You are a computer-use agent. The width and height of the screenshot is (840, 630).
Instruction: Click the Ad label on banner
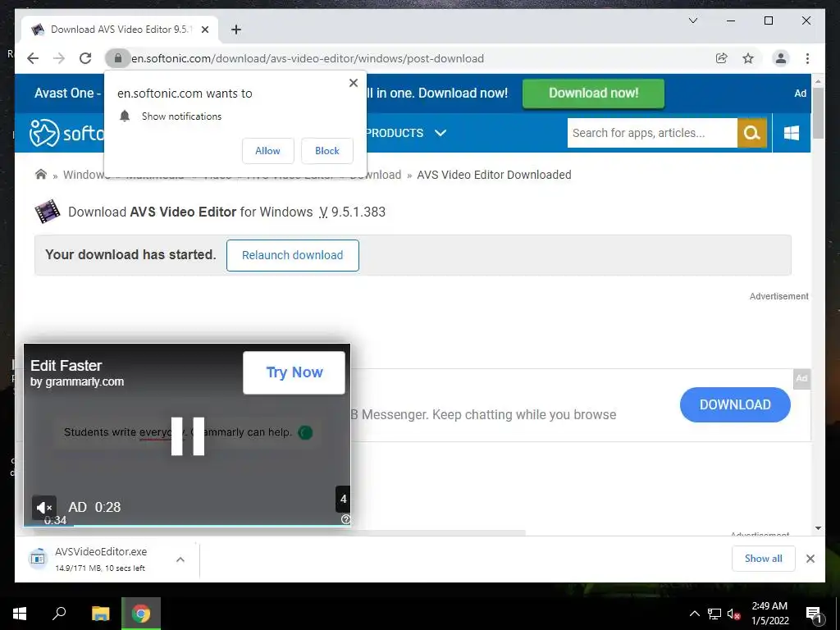click(800, 94)
